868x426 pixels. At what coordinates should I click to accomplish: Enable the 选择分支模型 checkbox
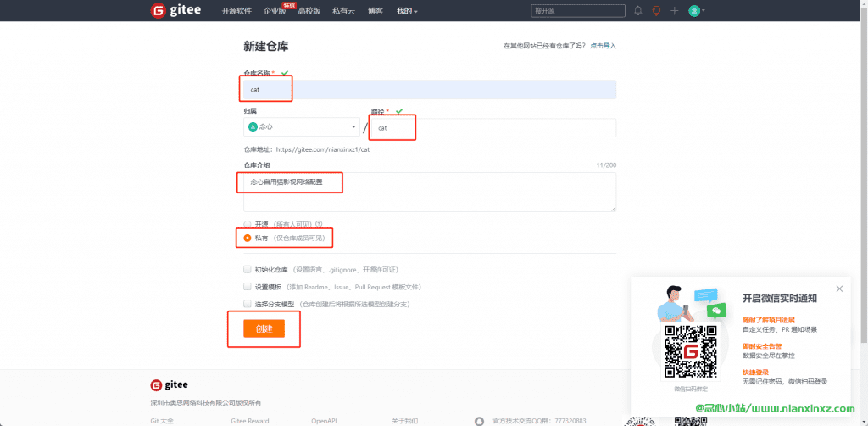(248, 304)
